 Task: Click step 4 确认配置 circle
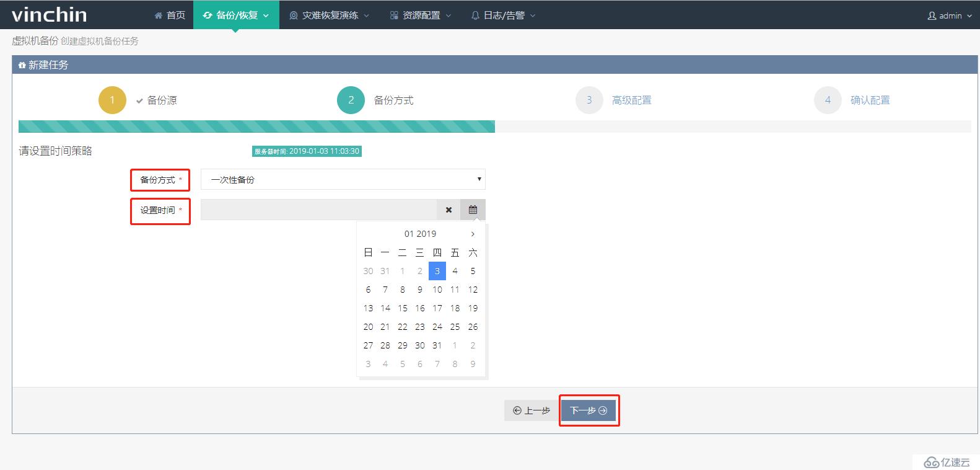(x=828, y=100)
